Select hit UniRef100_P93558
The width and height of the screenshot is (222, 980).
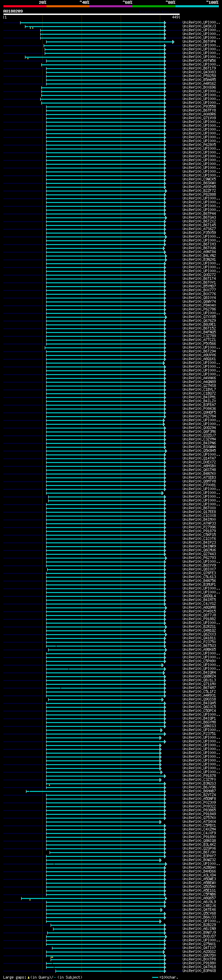(199, 106)
